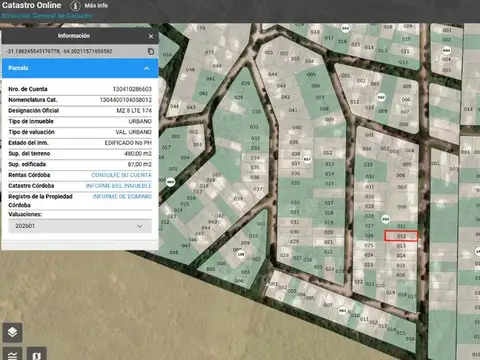Viewport: 480px width, 360px height.
Task: Click the map icon button beside the wavy-line tool
Action: tap(37, 354)
